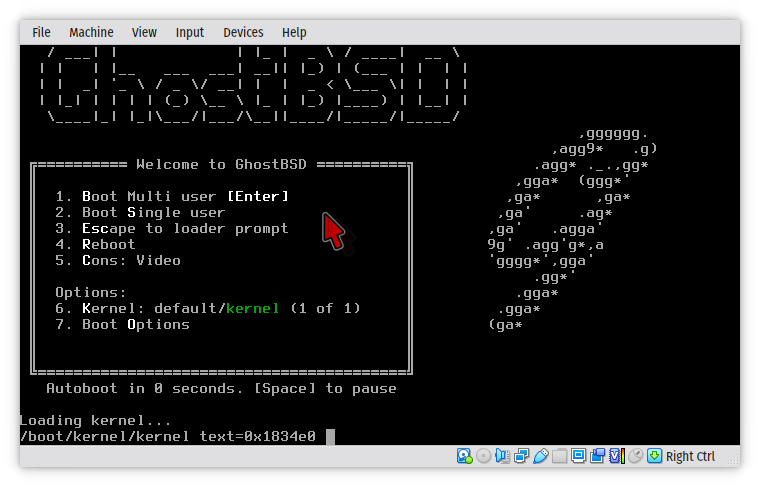This screenshot has width=760, height=487.
Task: Click the Right Ctrl host key label
Action: click(x=690, y=456)
